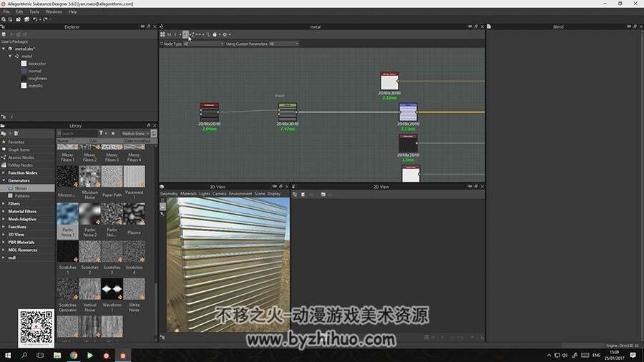Select the Moisture Noise thumbnail
Viewport: 644px width, 362px height.
[90, 177]
